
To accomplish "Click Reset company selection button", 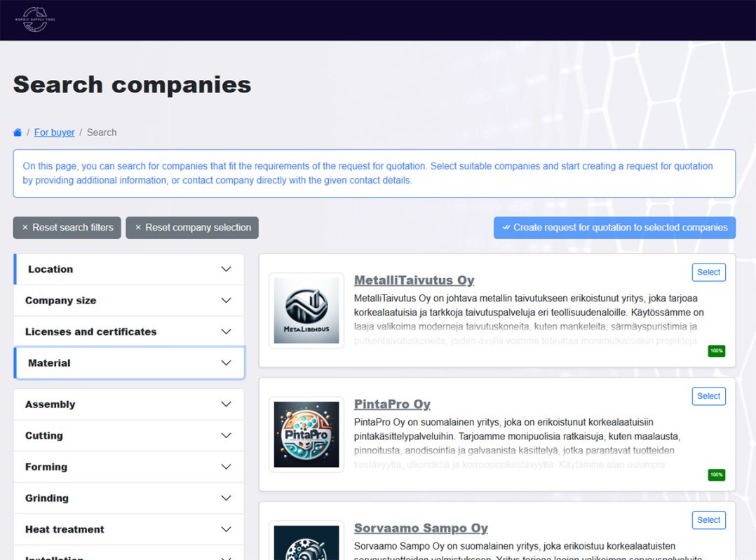I will pos(192,228).
